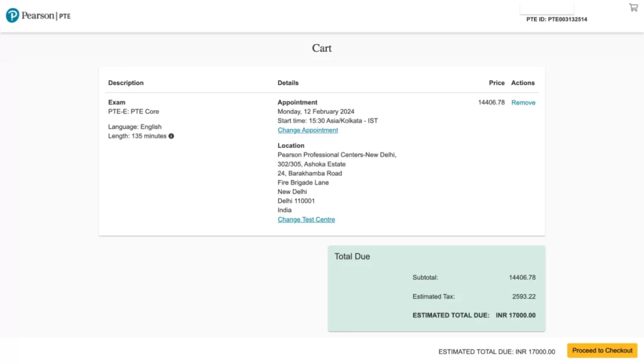Click the Total Due panel heading
The height and width of the screenshot is (364, 644).
coord(352,257)
